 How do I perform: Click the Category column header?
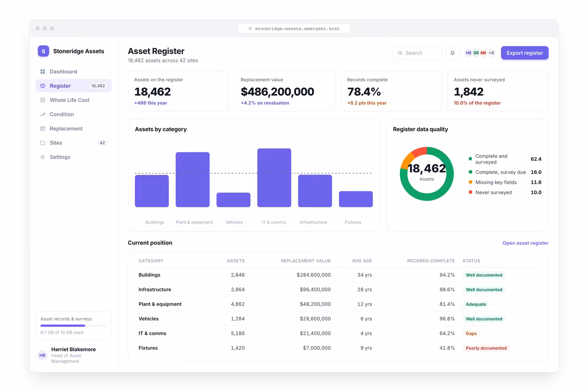click(x=151, y=261)
